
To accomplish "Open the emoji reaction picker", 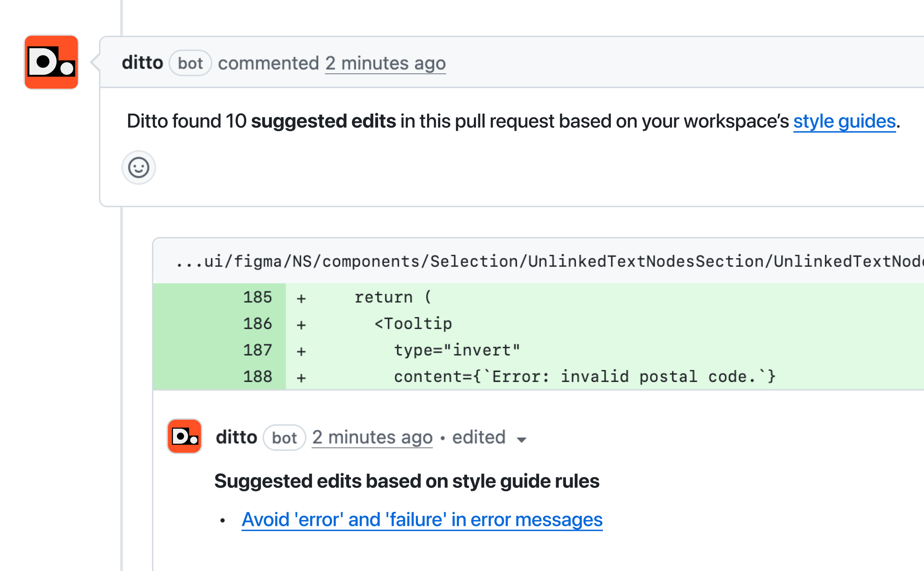I will pyautogui.click(x=139, y=167).
